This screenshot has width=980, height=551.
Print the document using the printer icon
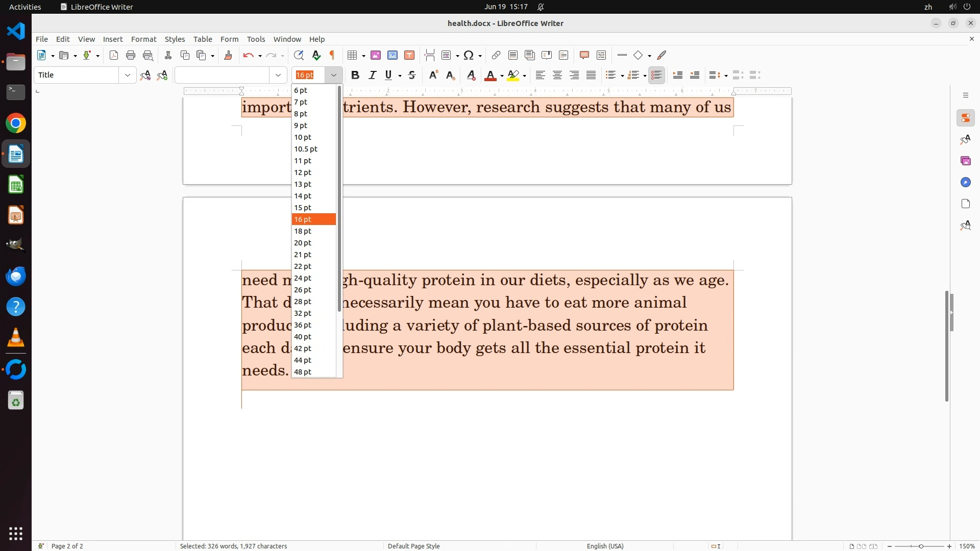131,56
